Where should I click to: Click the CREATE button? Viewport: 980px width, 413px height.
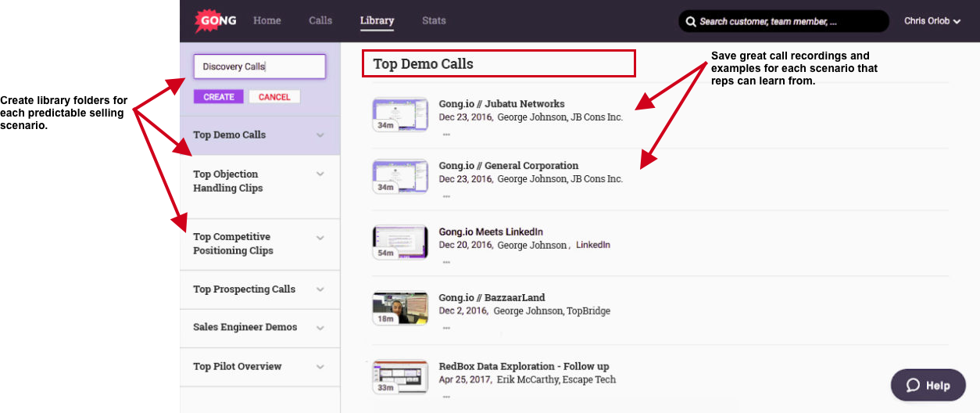(219, 97)
